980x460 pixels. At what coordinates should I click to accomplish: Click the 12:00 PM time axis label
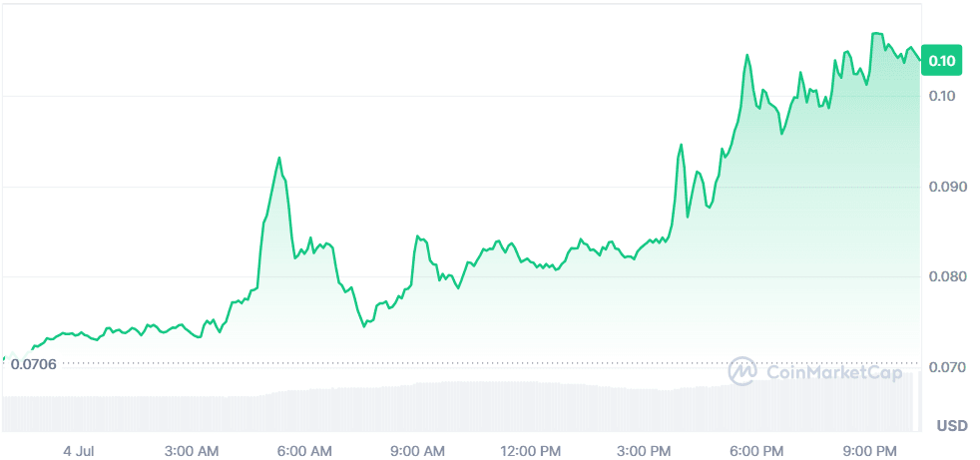pos(530,450)
